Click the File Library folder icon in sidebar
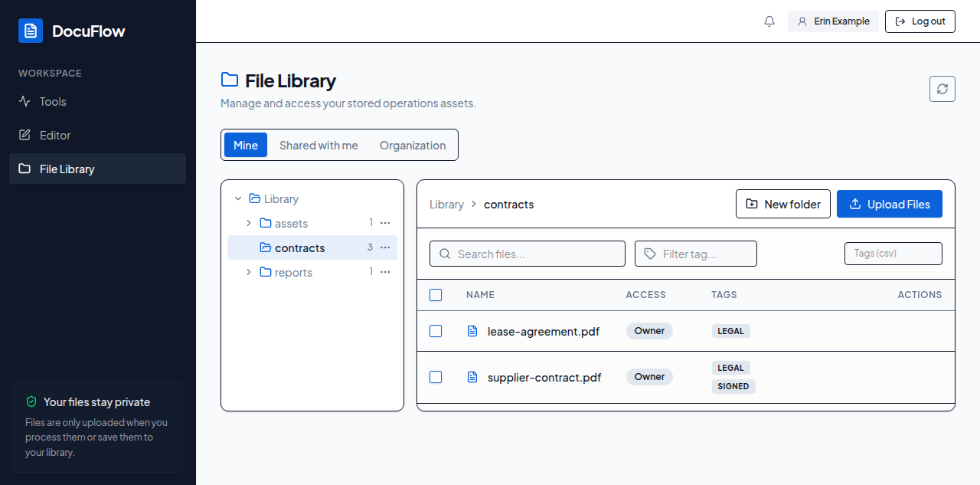Screen dimensions: 980x485 point(24,169)
